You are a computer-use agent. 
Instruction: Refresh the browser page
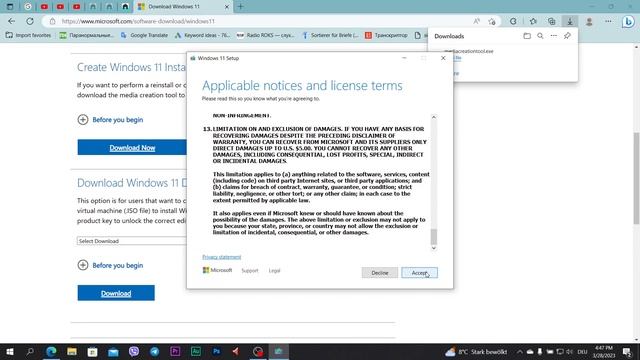(x=30, y=21)
